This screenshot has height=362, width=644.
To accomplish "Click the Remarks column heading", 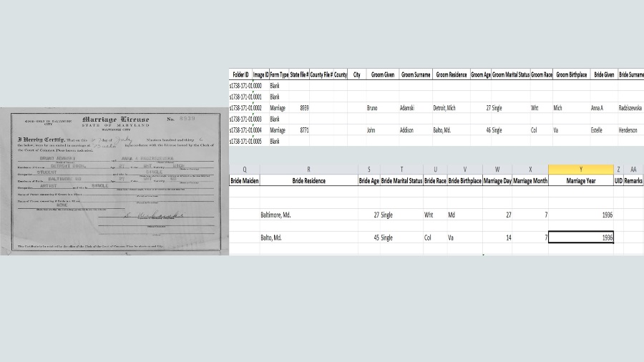I will (x=633, y=181).
